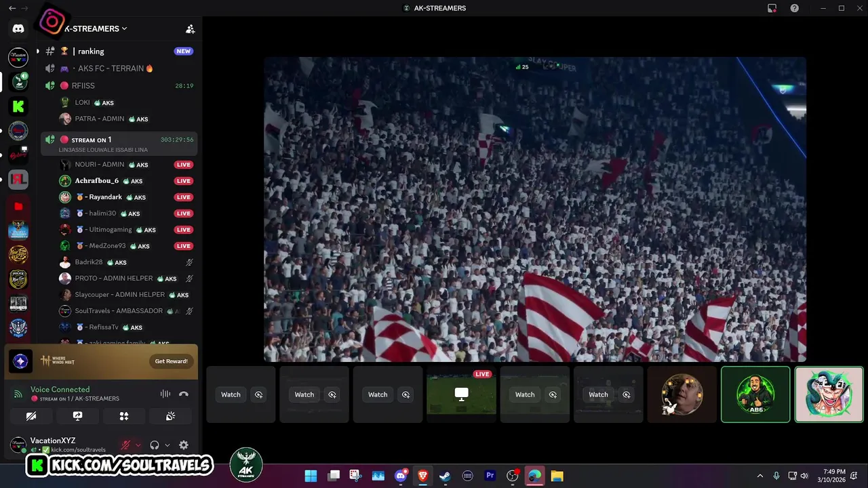Select the STREAM ON 1 voice channel
Screen dimensions: 868x488
pyautogui.click(x=119, y=143)
